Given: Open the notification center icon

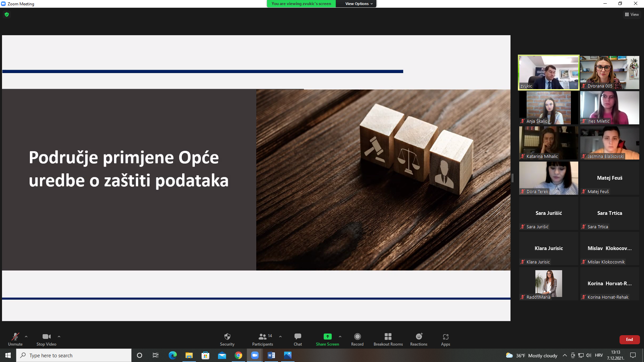Looking at the screenshot, I should click(633, 355).
